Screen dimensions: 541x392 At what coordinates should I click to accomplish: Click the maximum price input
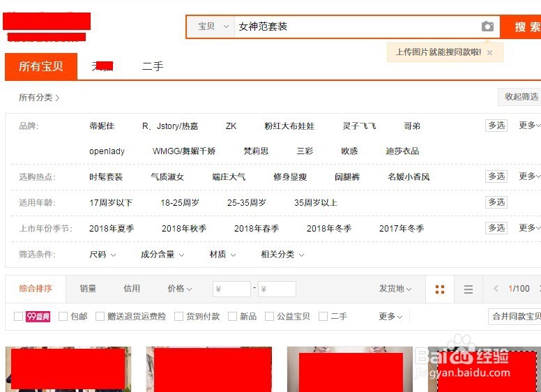[x=277, y=289]
